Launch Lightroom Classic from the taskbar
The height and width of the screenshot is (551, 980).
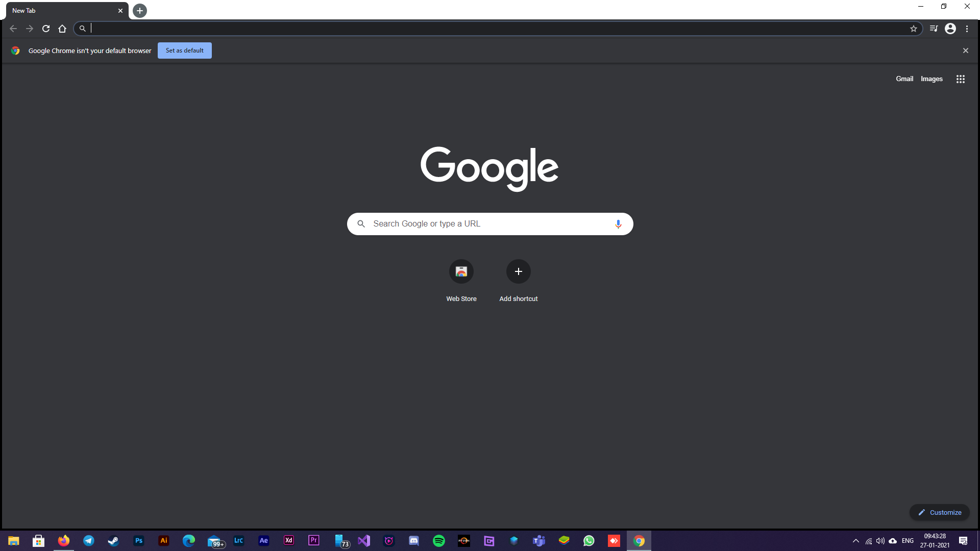point(239,541)
